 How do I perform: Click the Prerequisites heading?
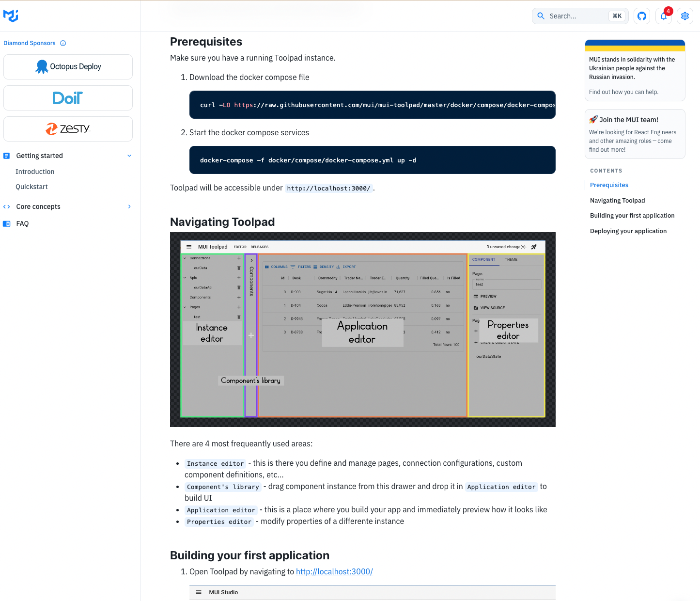[x=206, y=42]
